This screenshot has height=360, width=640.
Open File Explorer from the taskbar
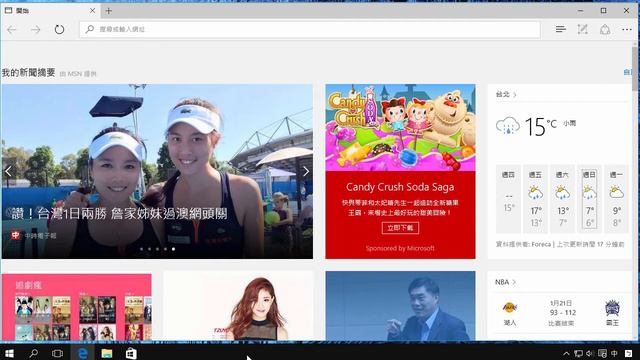pos(107,353)
